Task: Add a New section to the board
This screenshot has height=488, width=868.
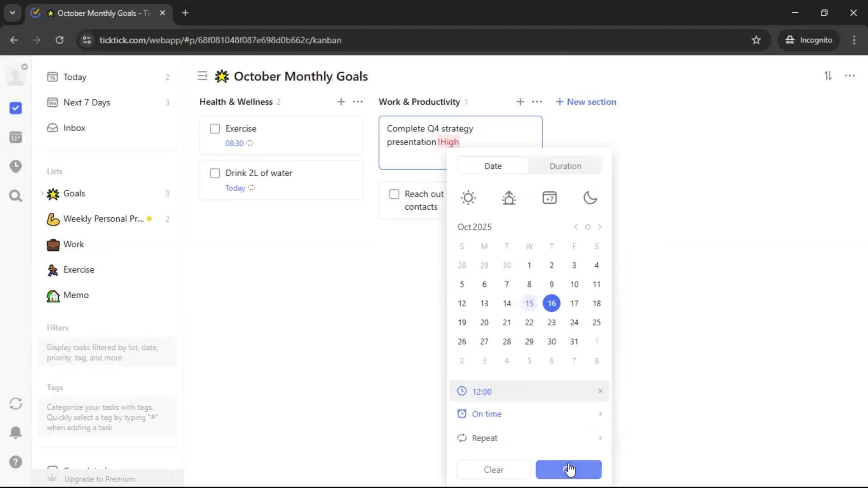Action: point(586,102)
